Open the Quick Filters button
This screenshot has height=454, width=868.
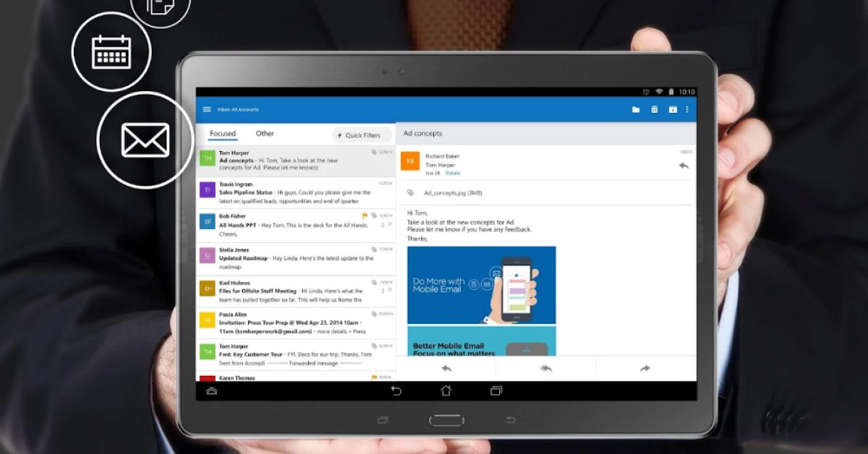[362, 135]
